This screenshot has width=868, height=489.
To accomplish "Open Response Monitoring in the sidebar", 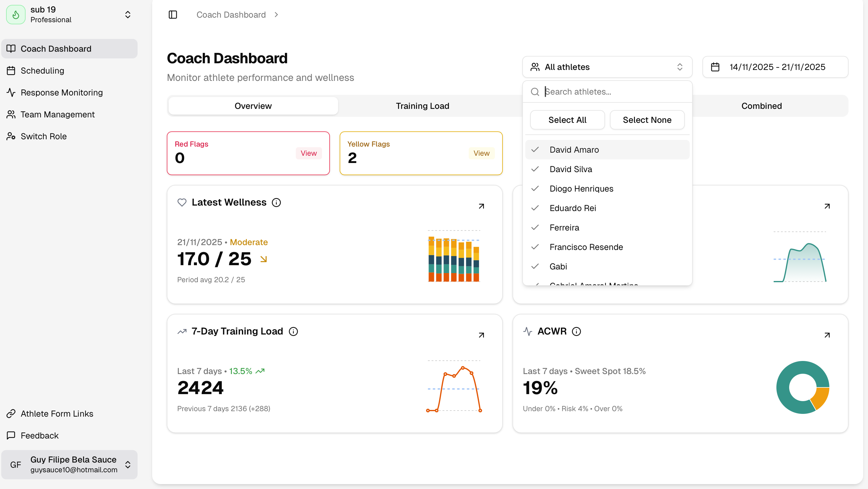I will [x=62, y=93].
